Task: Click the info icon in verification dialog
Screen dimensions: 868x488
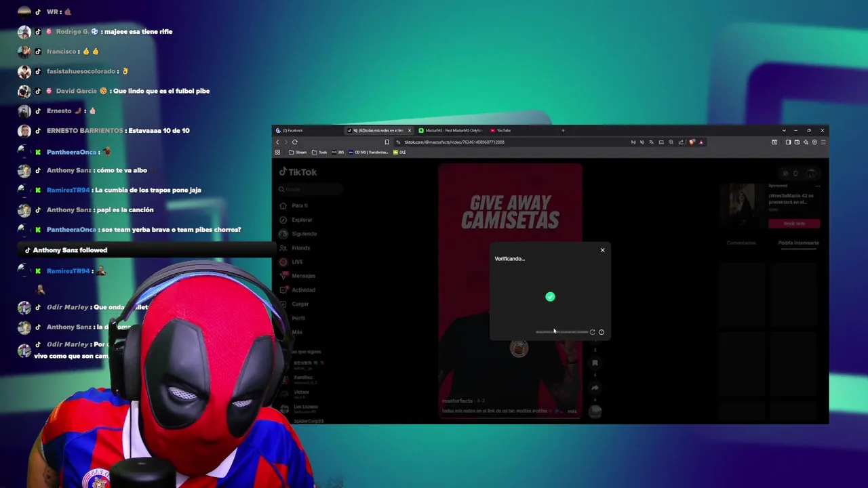Action: click(x=601, y=332)
